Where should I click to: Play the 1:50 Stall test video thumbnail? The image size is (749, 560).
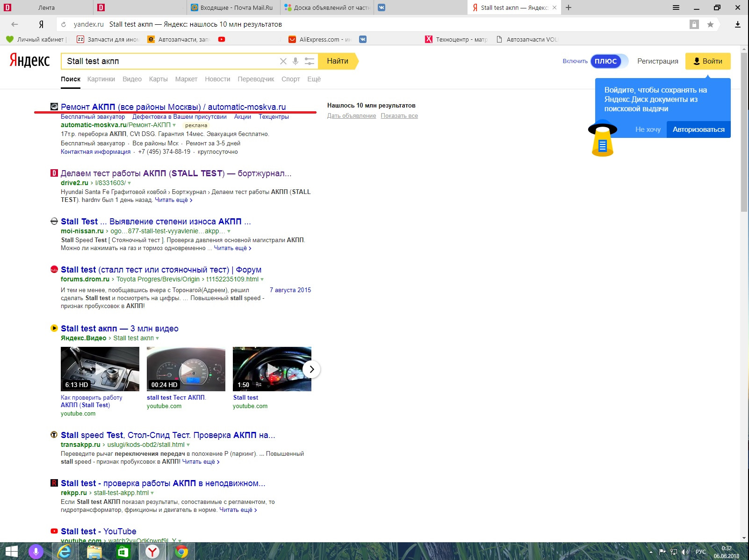[x=272, y=369]
